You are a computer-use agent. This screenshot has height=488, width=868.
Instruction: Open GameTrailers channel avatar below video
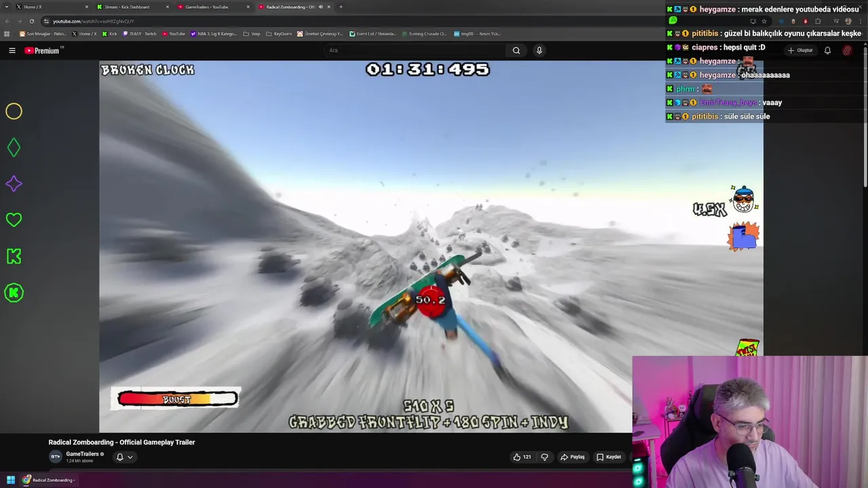coord(55,457)
